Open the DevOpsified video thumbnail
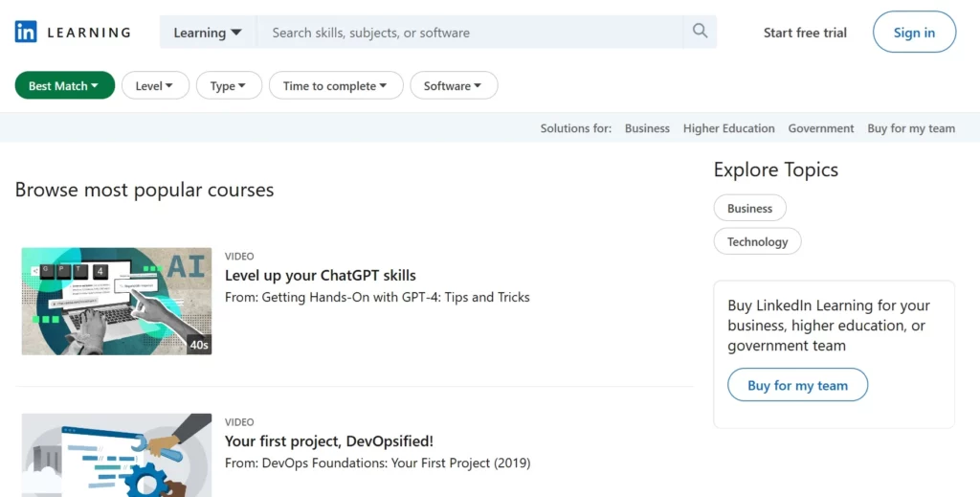This screenshot has height=497, width=980. point(117,455)
